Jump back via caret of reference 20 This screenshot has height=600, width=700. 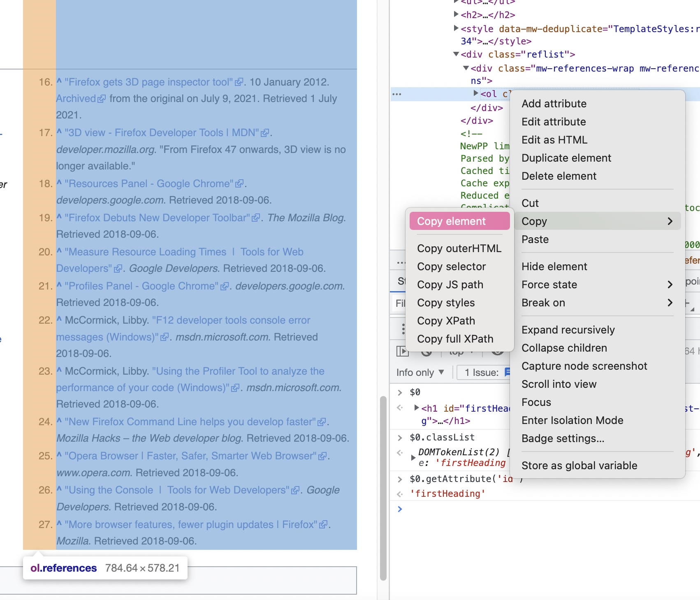(59, 251)
